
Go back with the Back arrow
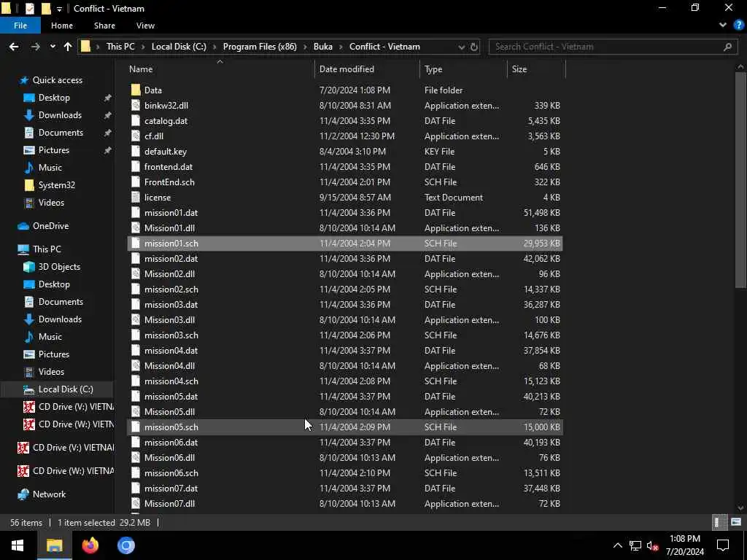tap(14, 47)
